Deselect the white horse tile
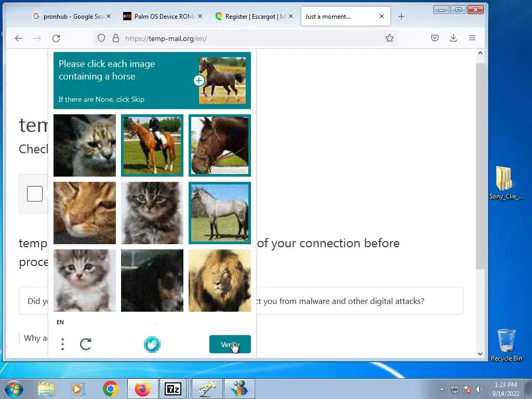The height and width of the screenshot is (399, 532). [x=220, y=212]
